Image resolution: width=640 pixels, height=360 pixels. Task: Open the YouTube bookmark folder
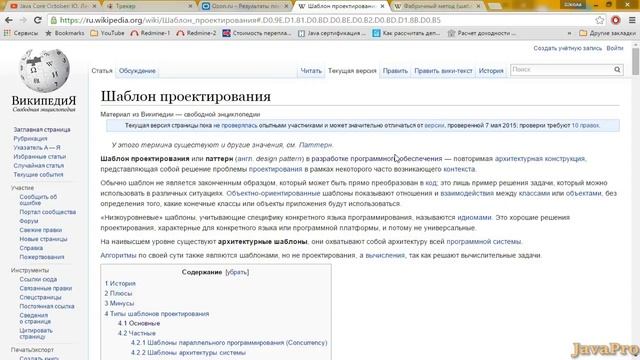pos(107,33)
